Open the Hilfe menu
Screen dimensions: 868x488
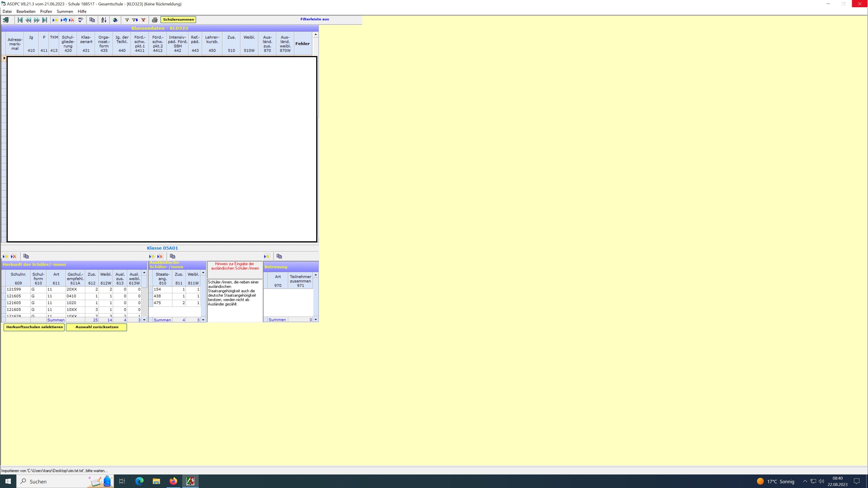(x=82, y=12)
